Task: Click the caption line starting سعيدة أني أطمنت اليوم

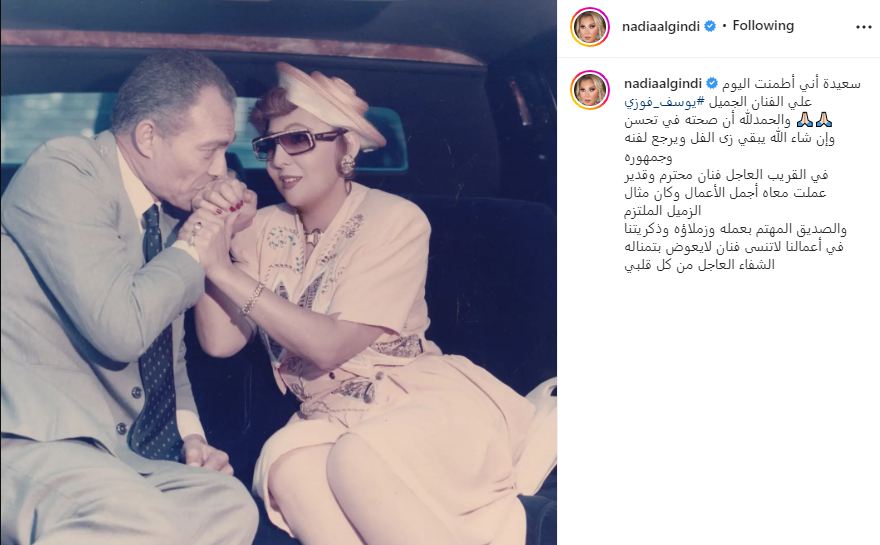Action: (791, 84)
